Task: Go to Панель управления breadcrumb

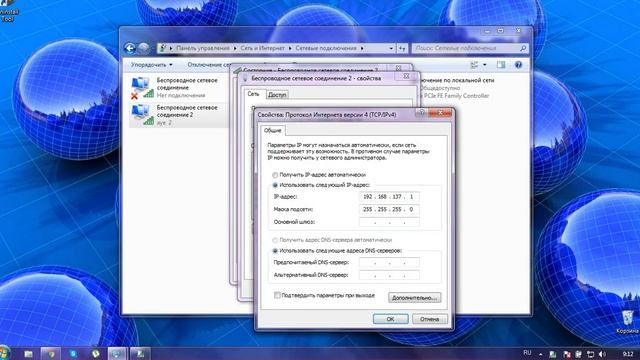Action: (203, 48)
